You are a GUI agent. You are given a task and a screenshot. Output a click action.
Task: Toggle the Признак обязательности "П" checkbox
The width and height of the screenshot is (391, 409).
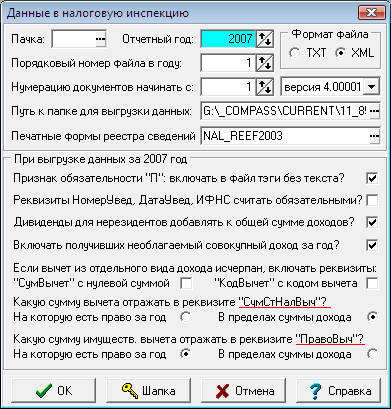tap(372, 178)
